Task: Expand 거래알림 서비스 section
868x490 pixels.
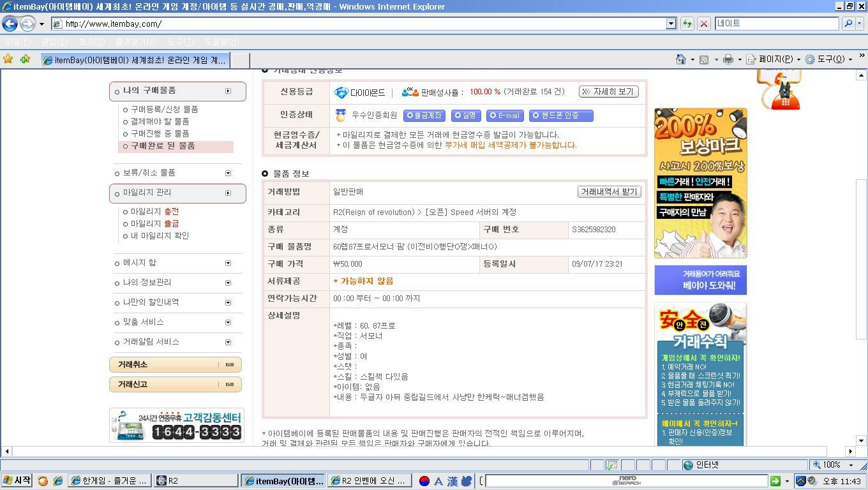Action: click(x=228, y=342)
